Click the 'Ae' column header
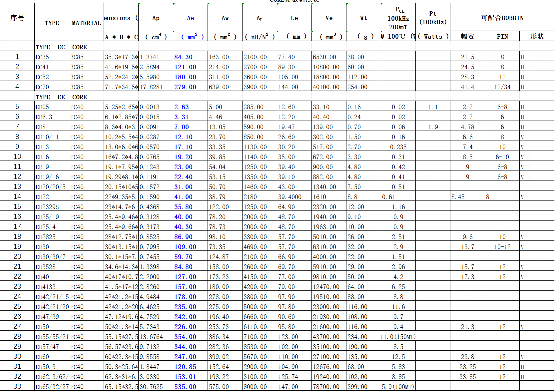Image resolution: width=556 pixels, height=392 pixels. tap(190, 18)
